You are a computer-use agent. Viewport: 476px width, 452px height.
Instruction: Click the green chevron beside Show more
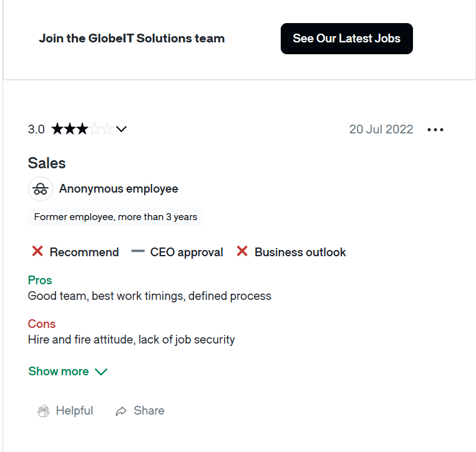(101, 372)
